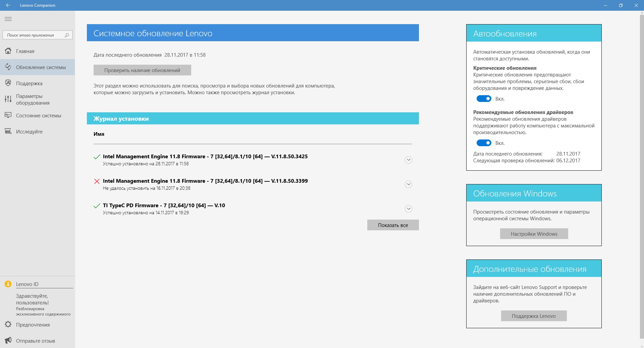This screenshot has height=348, width=644.
Task: Click green checkmark for TI TypeC PD Firmware
Action: pyautogui.click(x=97, y=206)
